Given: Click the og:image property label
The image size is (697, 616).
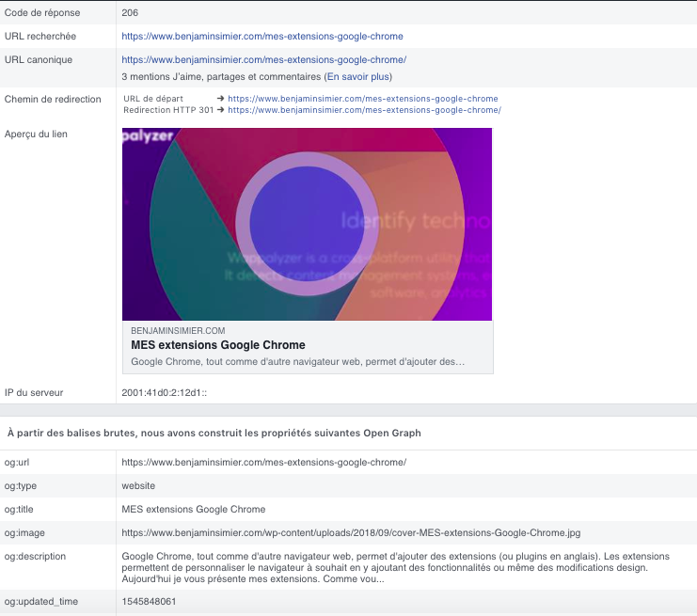Looking at the screenshot, I should coord(24,533).
